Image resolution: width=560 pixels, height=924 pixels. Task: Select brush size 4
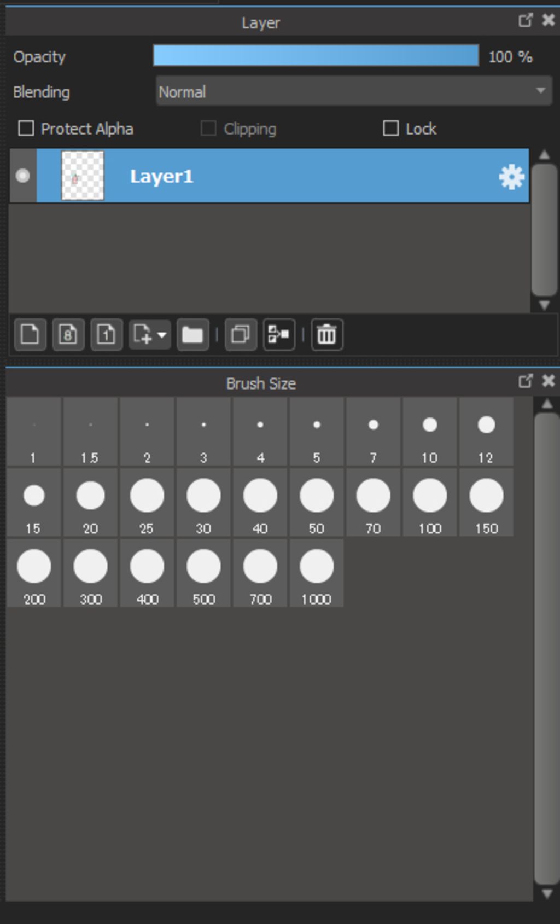coord(260,432)
